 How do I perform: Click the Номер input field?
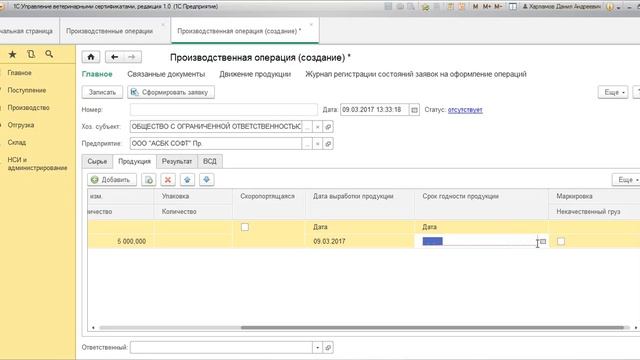[x=224, y=110]
